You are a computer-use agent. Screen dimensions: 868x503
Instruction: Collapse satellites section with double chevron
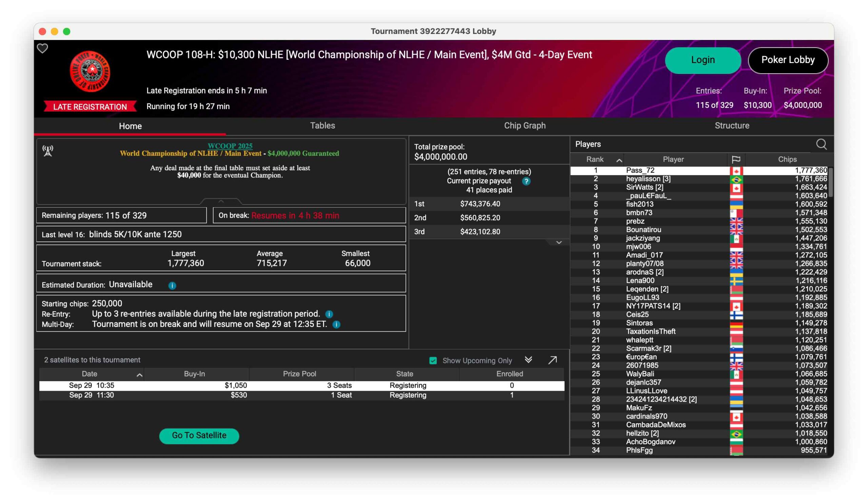point(528,360)
